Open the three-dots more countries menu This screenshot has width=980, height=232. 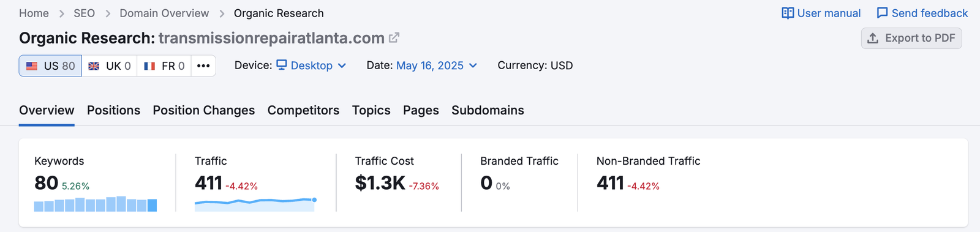pos(203,65)
